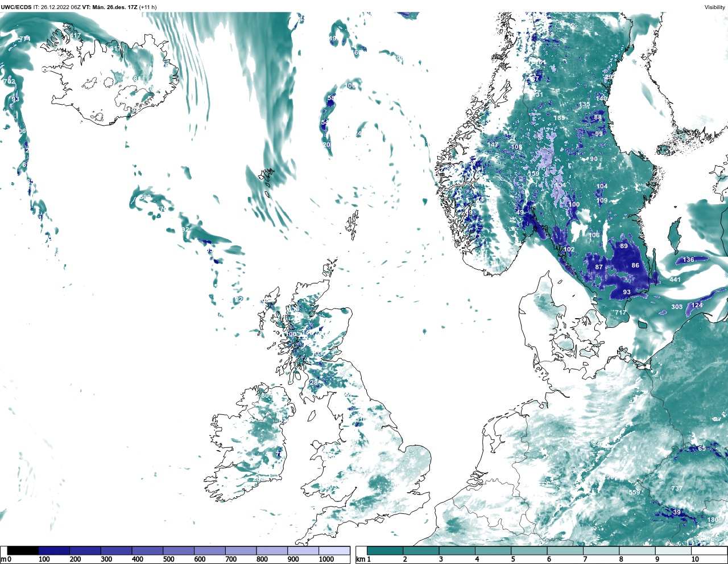Click the 'VT: Mán. 26.des. 17Z' valid time

coord(109,7)
